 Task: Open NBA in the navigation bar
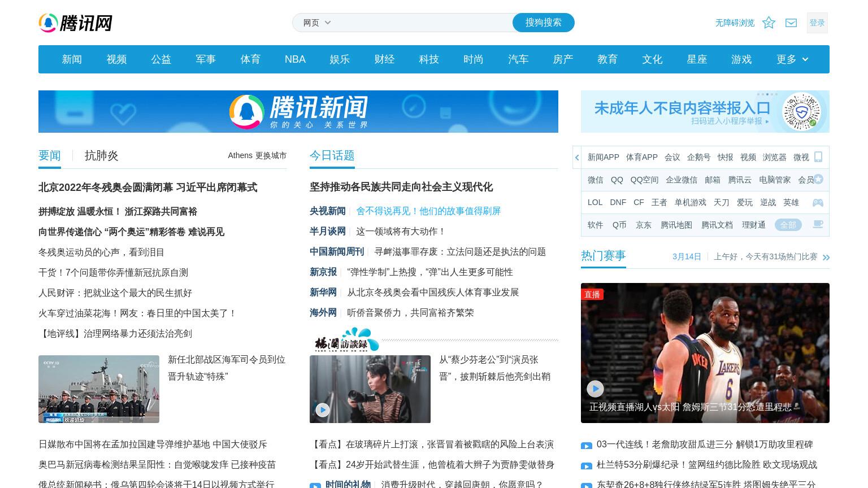click(x=295, y=59)
